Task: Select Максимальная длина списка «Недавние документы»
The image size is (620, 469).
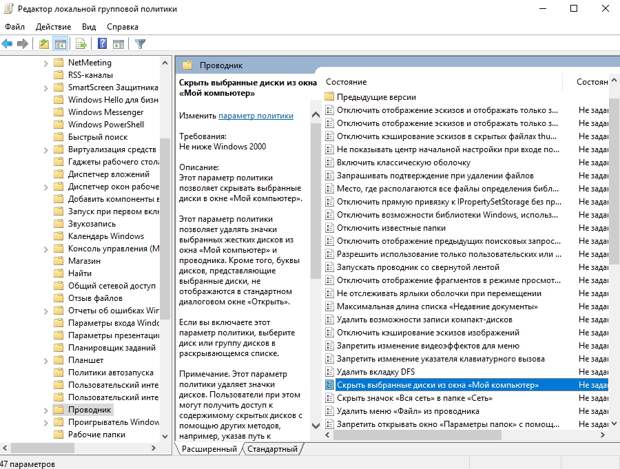Action: 437,306
